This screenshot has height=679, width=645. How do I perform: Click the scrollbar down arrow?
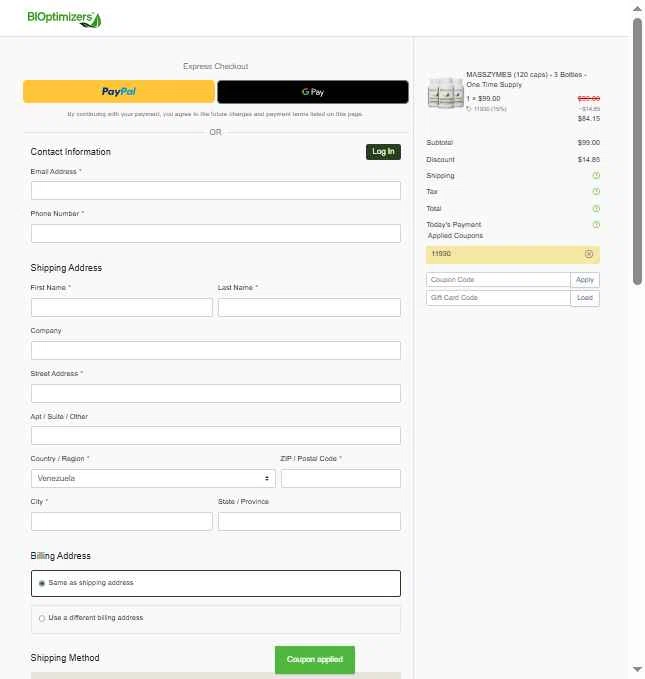[637, 669]
